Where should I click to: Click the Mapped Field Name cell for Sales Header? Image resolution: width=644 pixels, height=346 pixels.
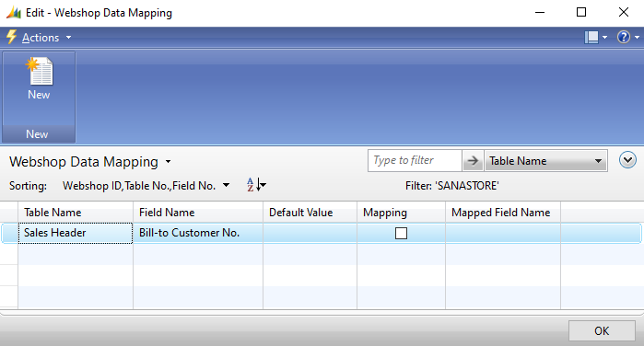(x=503, y=233)
